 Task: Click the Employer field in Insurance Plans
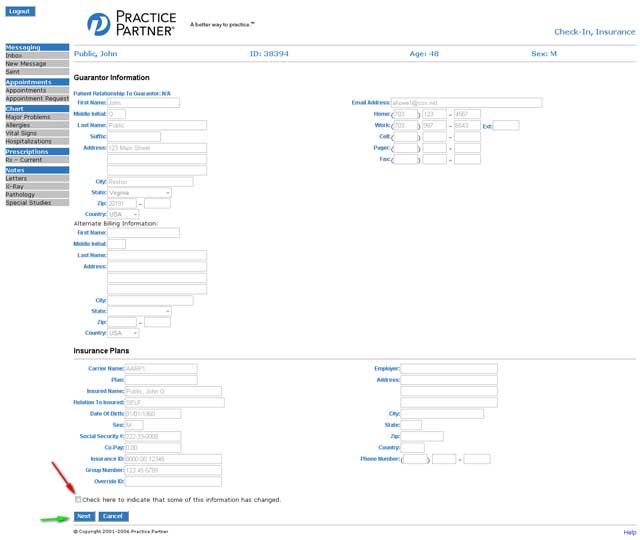coord(449,368)
